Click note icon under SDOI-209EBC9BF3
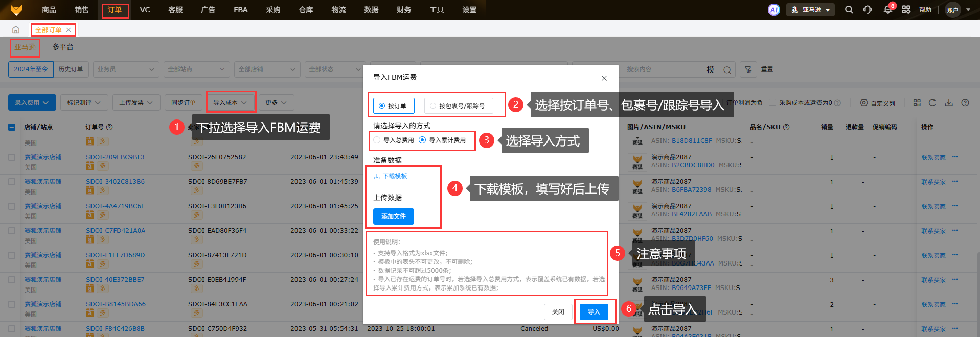This screenshot has height=337, width=980. (x=90, y=166)
